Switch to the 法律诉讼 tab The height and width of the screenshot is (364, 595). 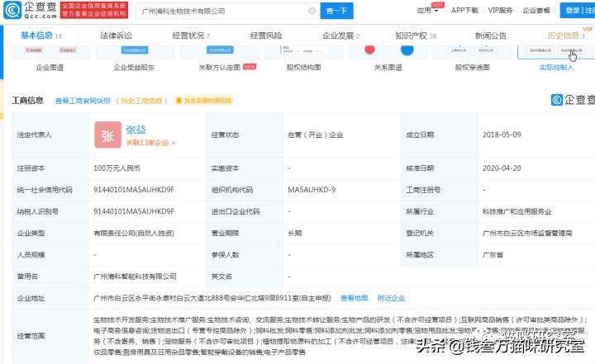[117, 35]
